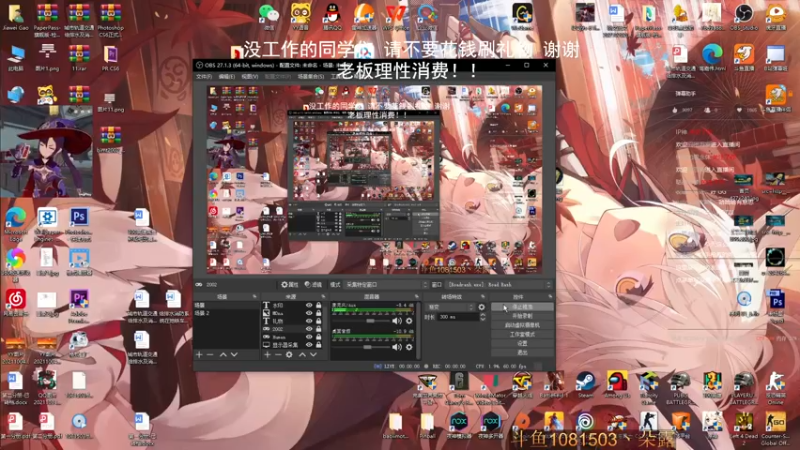Open 此电脑 desktop icon
Image resolution: width=800 pixels, height=450 pixels.
(16, 57)
